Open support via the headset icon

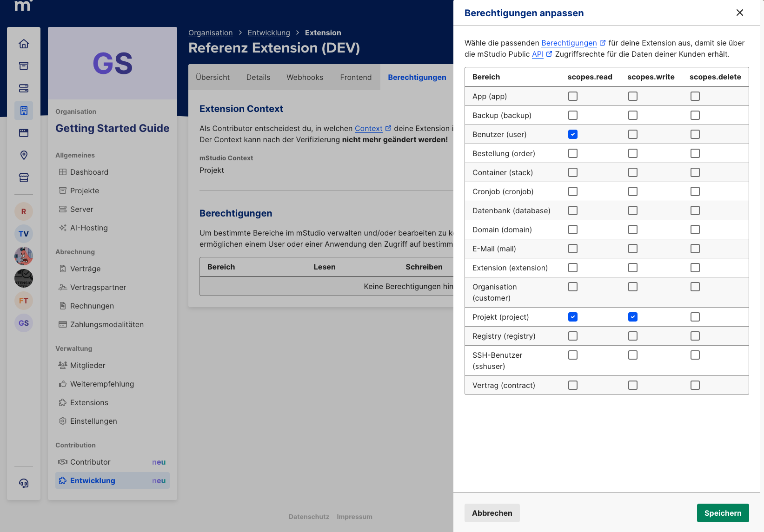coord(24,483)
